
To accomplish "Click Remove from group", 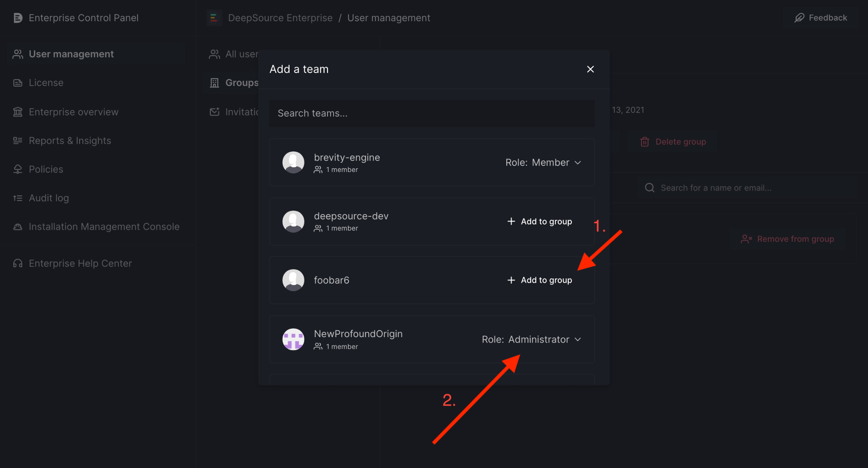I will pyautogui.click(x=787, y=239).
